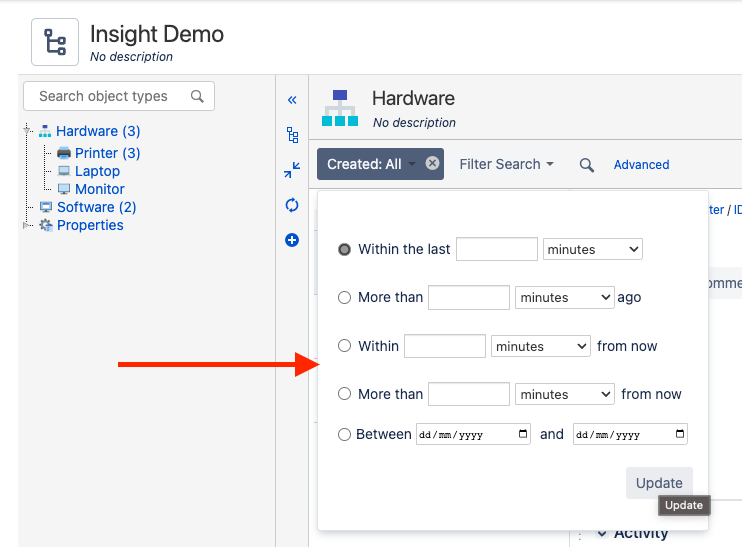
Task: Select the 'Within the last' radio option
Action: [344, 249]
